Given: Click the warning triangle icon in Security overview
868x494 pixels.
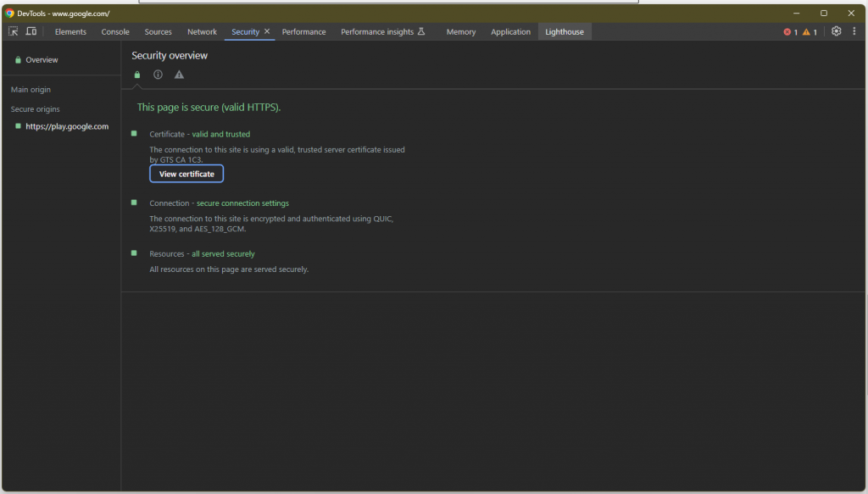Looking at the screenshot, I should point(179,75).
